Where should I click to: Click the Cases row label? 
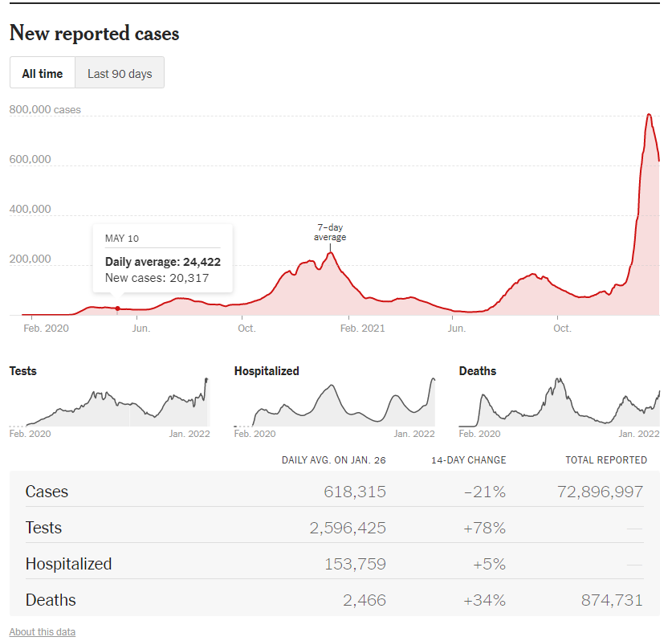point(47,492)
